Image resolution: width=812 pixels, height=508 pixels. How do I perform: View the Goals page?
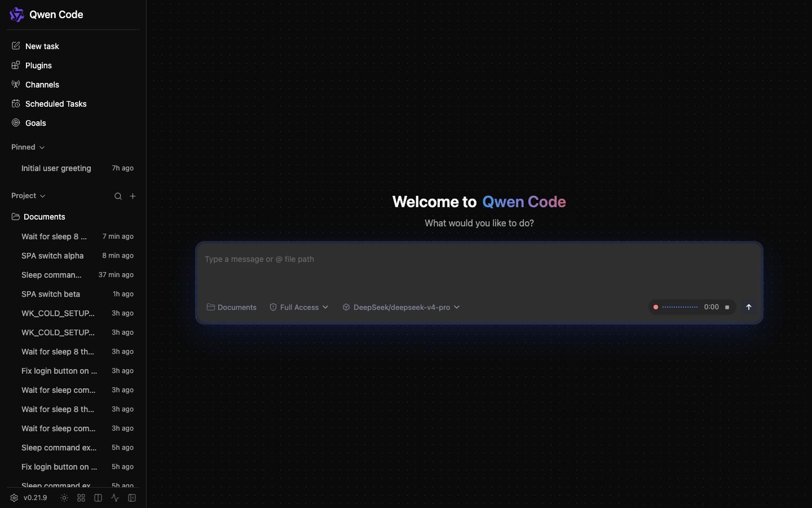[x=73, y=123]
